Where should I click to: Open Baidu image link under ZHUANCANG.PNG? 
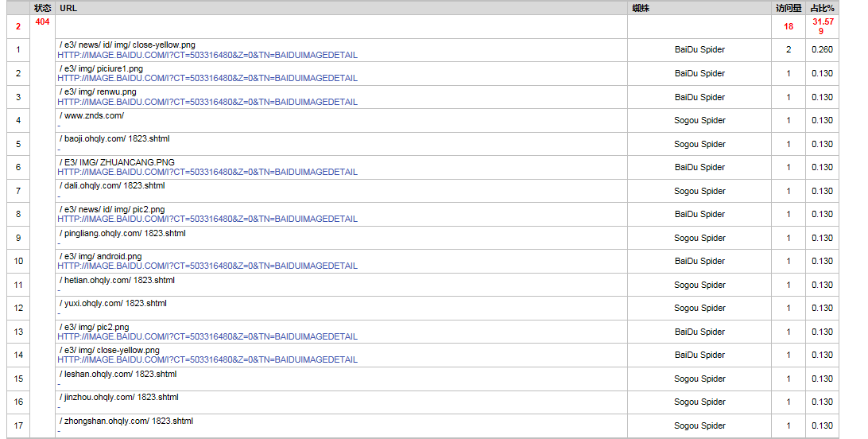207,172
